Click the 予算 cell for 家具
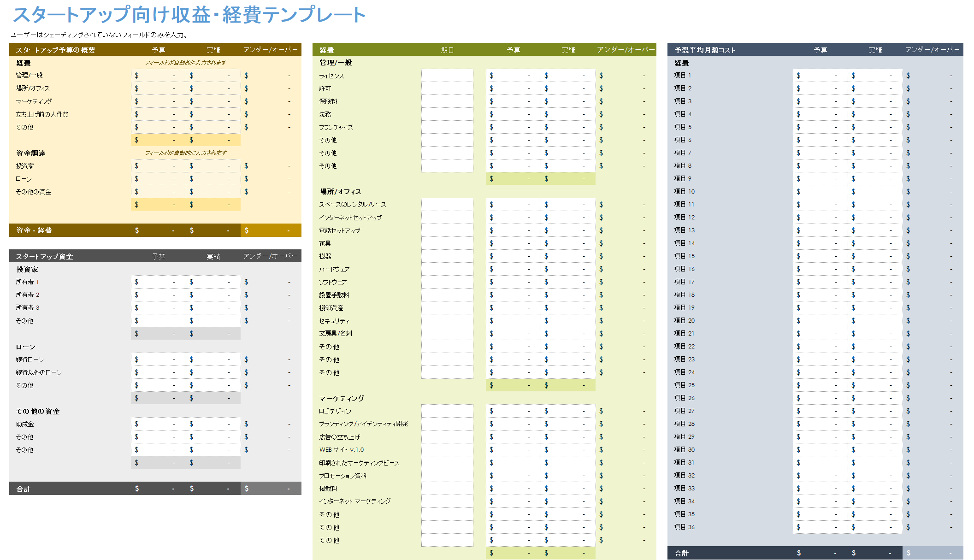 point(514,243)
